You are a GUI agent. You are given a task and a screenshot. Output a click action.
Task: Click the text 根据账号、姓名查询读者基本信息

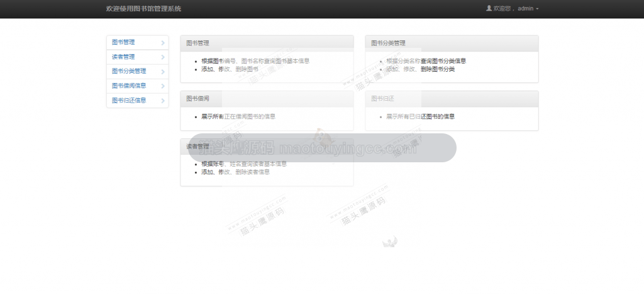[x=244, y=164]
